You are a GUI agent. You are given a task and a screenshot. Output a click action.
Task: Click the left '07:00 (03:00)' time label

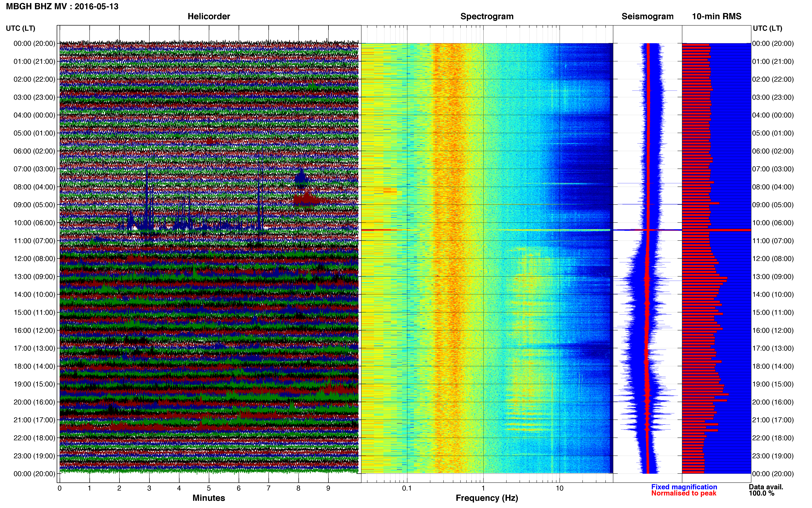click(x=34, y=169)
